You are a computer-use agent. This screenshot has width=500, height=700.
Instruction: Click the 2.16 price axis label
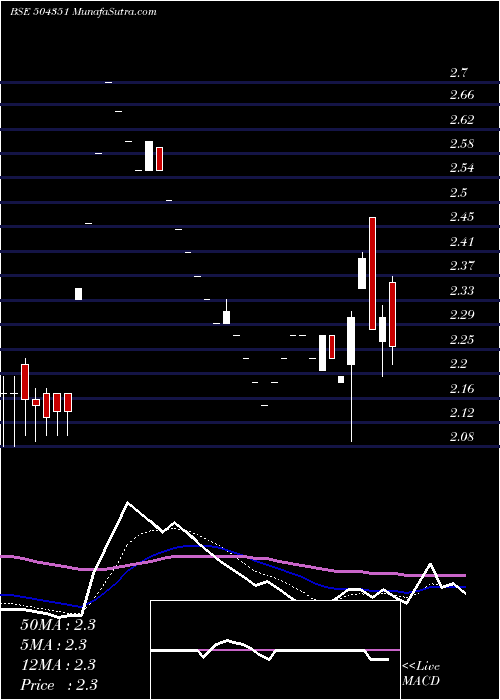[x=462, y=388]
